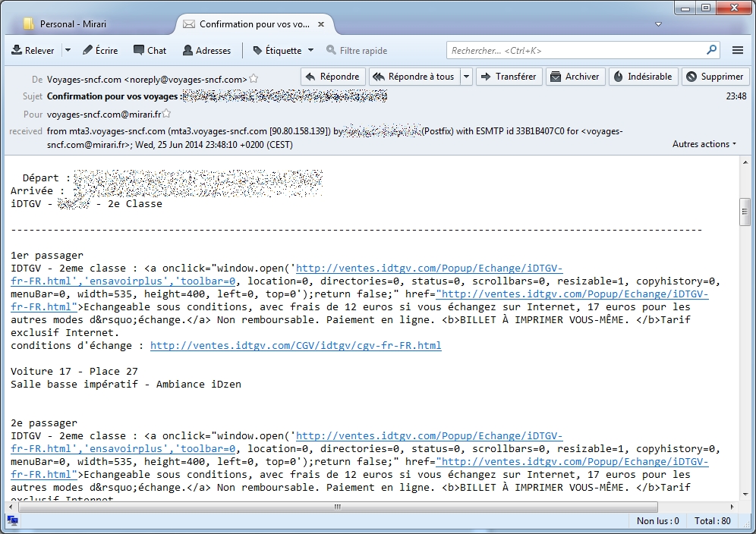Open the Répondre à tous dropdown arrow
The image size is (756, 534).
pyautogui.click(x=465, y=77)
